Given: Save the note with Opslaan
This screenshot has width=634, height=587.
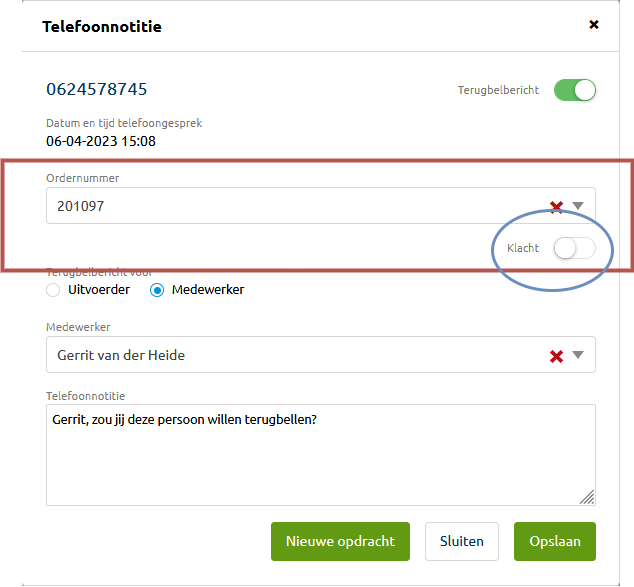Looking at the screenshot, I should [x=555, y=541].
